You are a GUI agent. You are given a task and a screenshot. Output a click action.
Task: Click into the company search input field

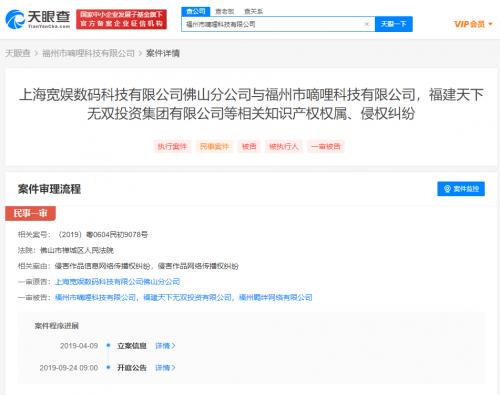click(272, 24)
